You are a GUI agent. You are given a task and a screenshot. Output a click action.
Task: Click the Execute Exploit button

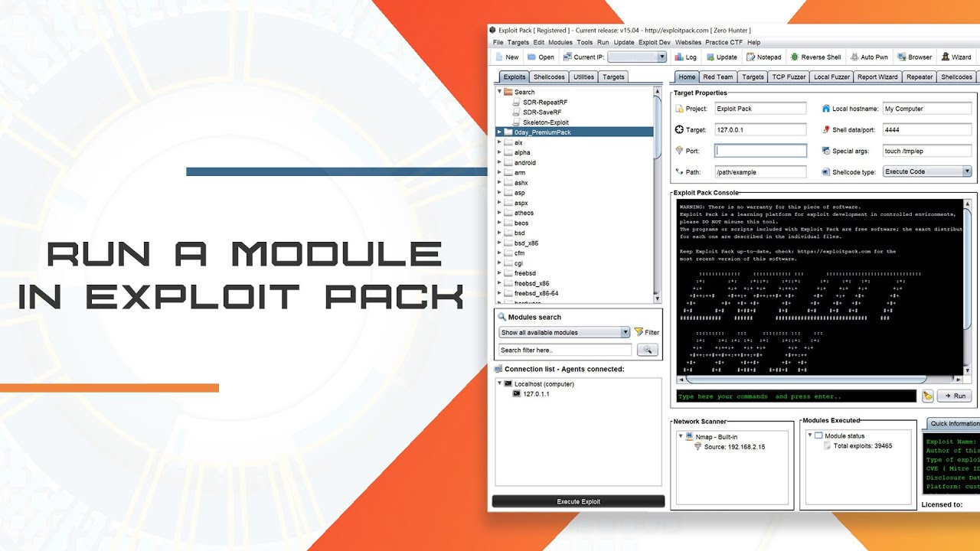coord(578,501)
